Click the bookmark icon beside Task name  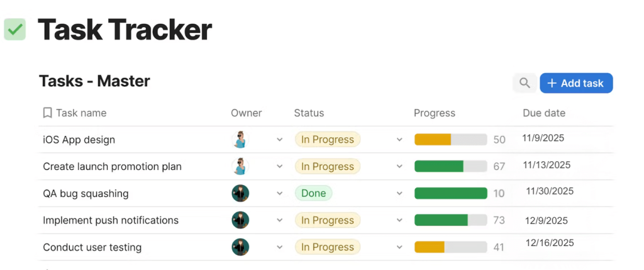47,113
